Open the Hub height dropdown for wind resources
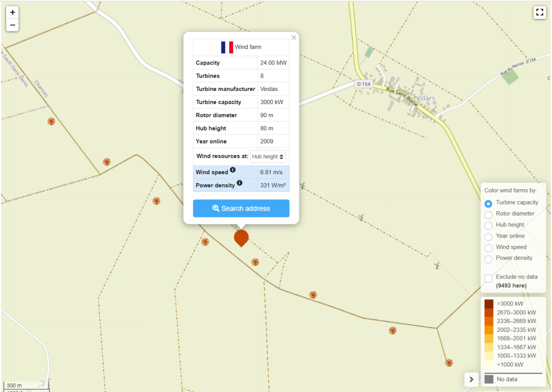Viewport: 552px width, 392px height. [x=268, y=157]
